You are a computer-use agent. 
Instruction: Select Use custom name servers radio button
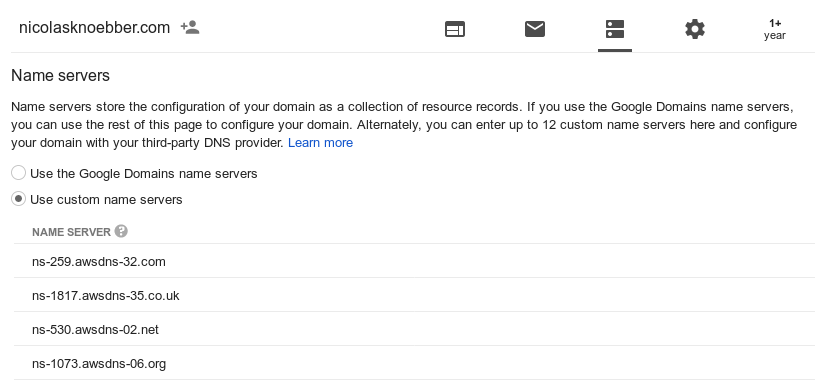[18, 199]
